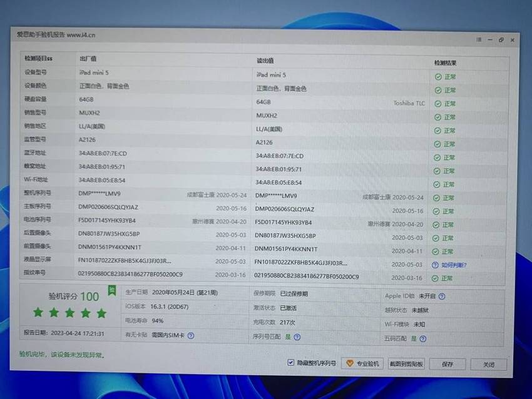The height and width of the screenshot is (399, 532).
Task: Click the 验机完毕，该设备未发现异常 status message
Action: pos(62,355)
